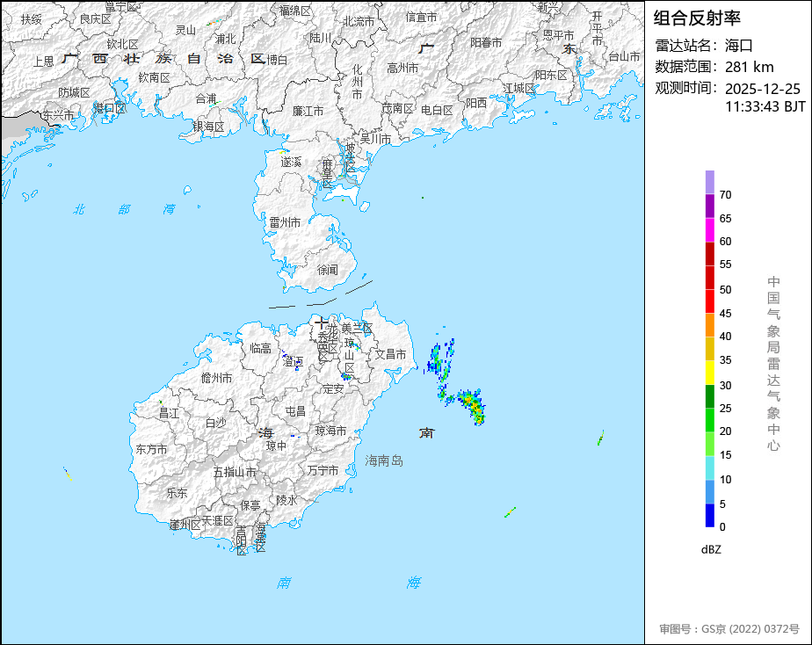Click the '白沙' map label
This screenshot has width=812, height=645.
pyautogui.click(x=216, y=423)
